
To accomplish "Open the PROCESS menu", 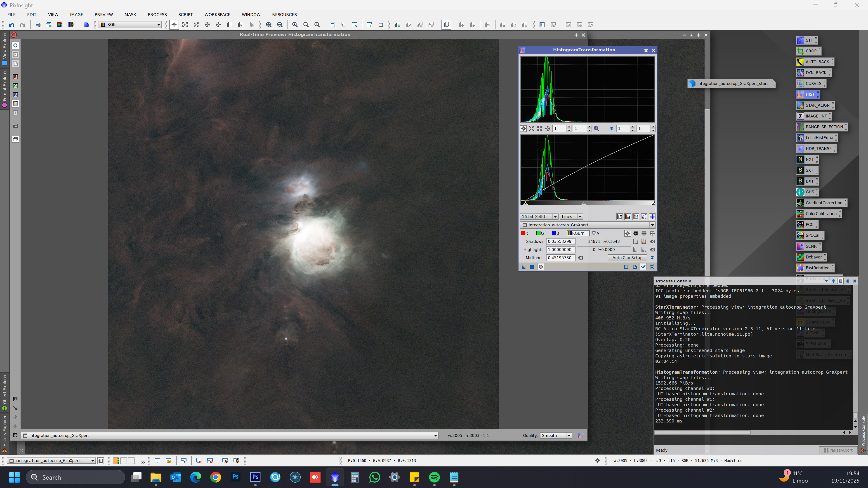I will (157, 14).
